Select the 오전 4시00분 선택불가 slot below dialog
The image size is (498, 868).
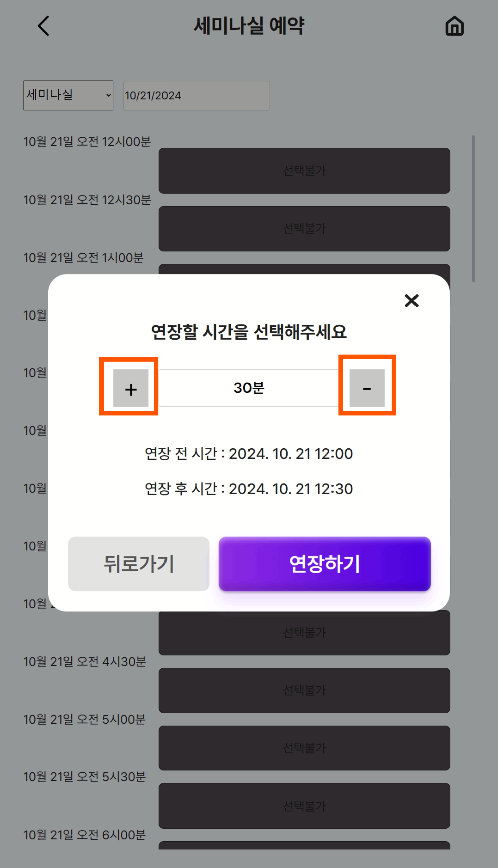[304, 633]
